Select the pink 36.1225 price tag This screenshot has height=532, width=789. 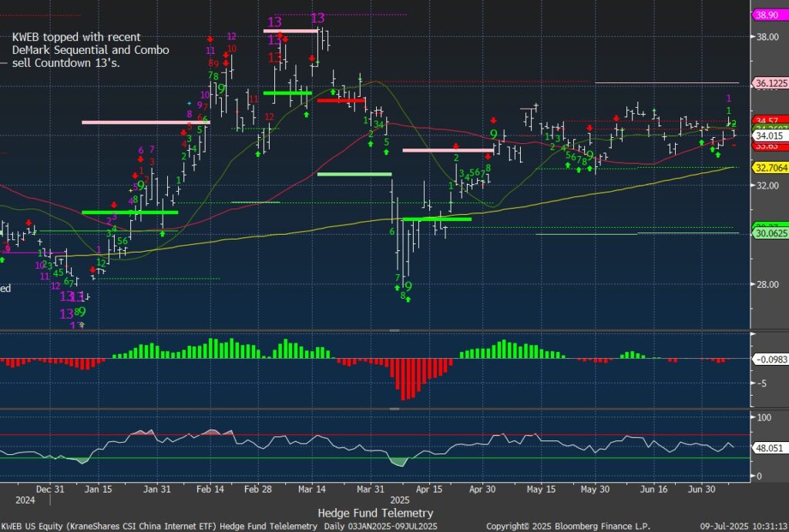(771, 83)
